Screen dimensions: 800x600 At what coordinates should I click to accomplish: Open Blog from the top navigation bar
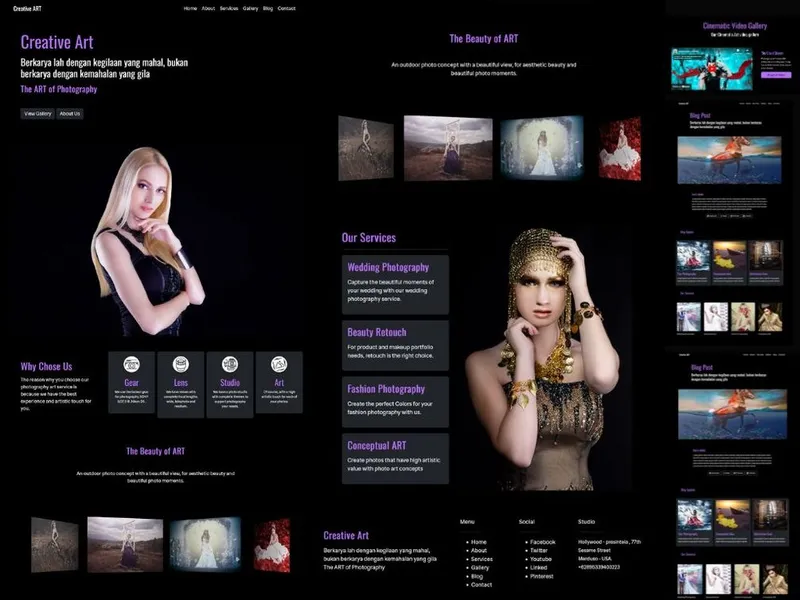pos(267,8)
